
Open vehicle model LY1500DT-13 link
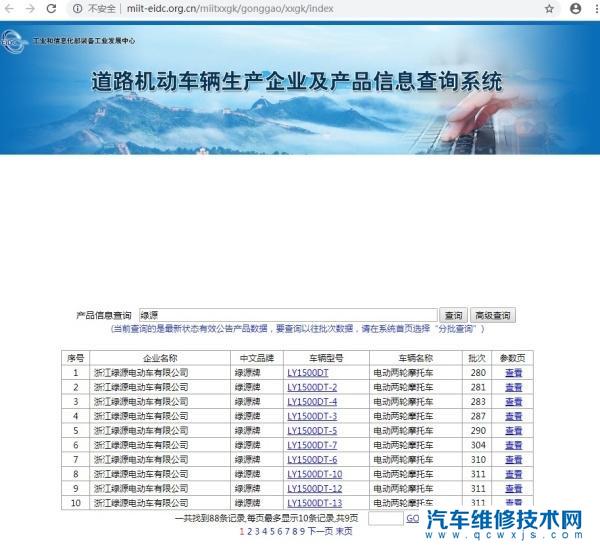click(x=315, y=503)
